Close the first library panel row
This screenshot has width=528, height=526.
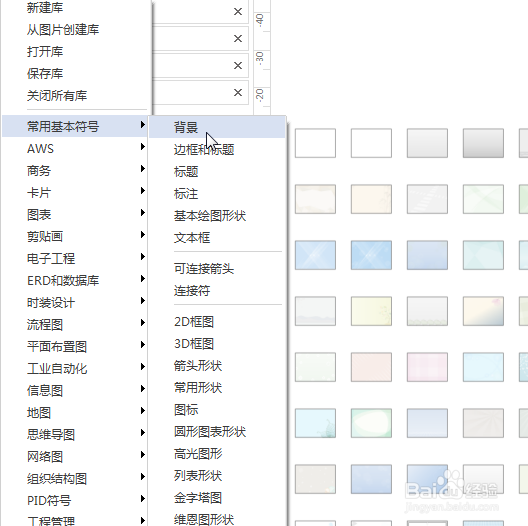238,11
